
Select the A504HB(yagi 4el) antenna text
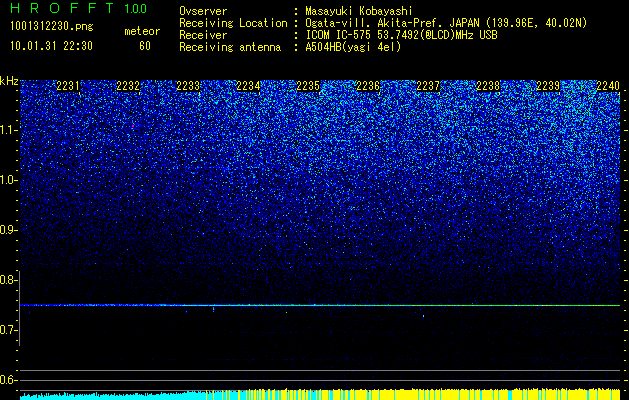(353, 47)
